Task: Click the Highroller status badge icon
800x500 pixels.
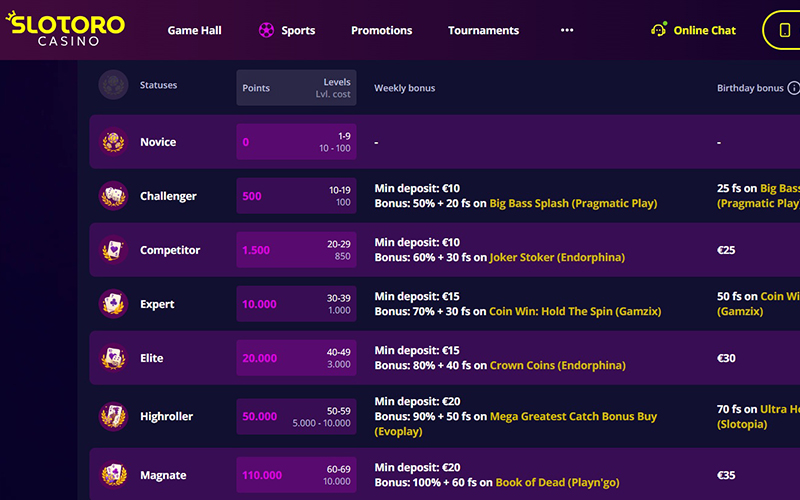Action: click(113, 416)
